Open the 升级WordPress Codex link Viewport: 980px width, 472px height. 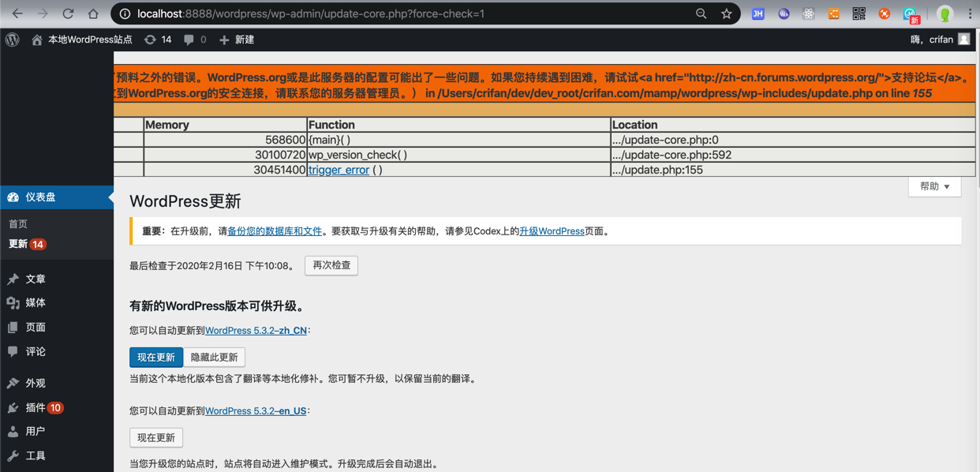tap(552, 231)
